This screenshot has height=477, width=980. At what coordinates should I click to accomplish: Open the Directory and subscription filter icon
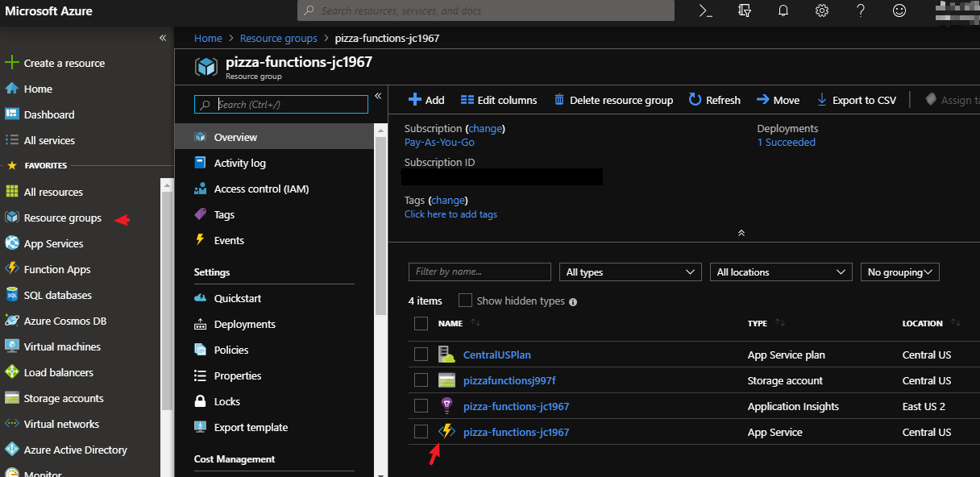[x=745, y=10]
